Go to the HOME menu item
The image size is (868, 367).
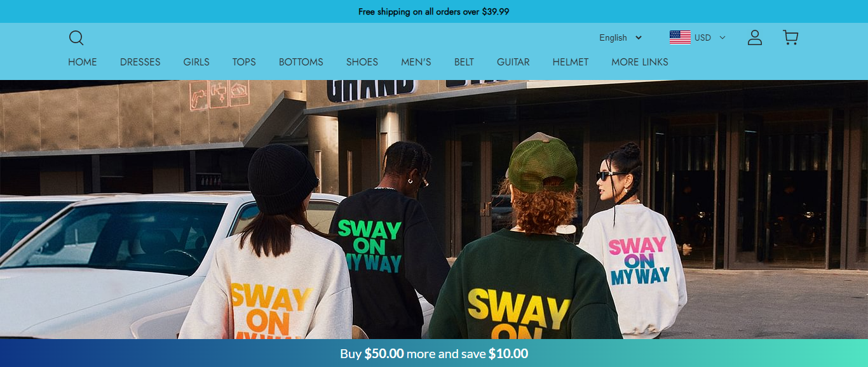click(x=83, y=62)
